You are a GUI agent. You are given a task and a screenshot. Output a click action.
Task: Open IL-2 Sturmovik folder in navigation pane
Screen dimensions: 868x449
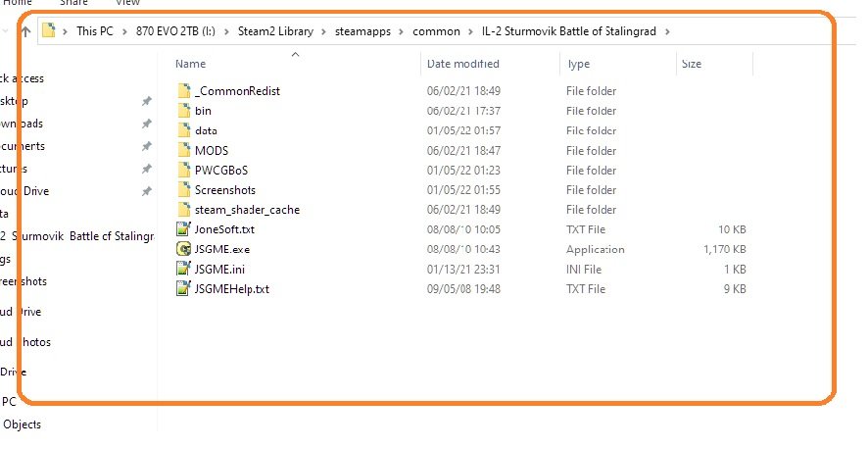(x=77, y=236)
